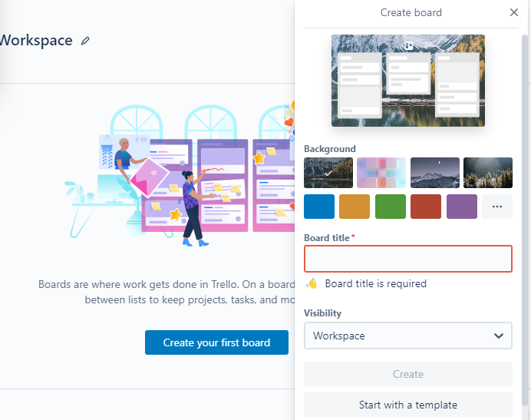Click the Trello logo icon in board preview
Viewport: 531px width, 420px height.
pyautogui.click(x=408, y=45)
